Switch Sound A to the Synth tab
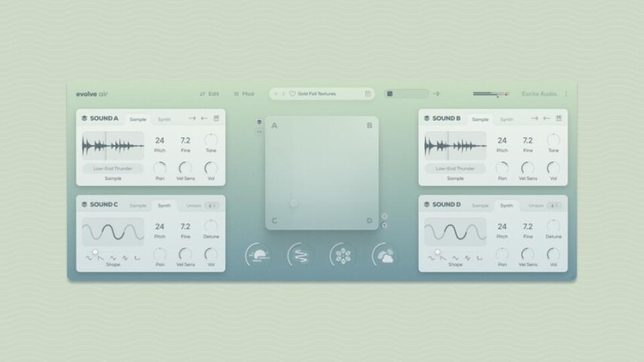644x362 pixels. [x=164, y=119]
